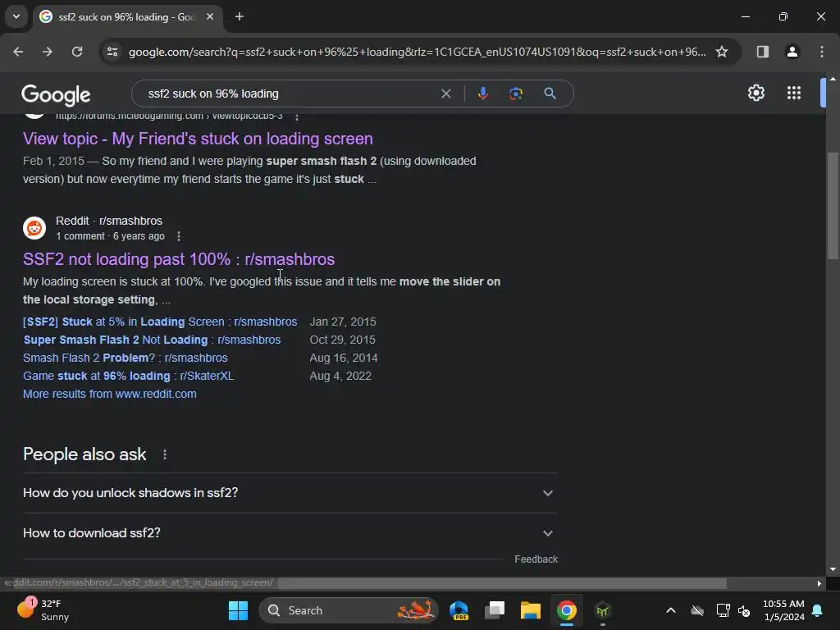Click the Feedback link
This screenshot has width=840, height=630.
pyautogui.click(x=536, y=559)
